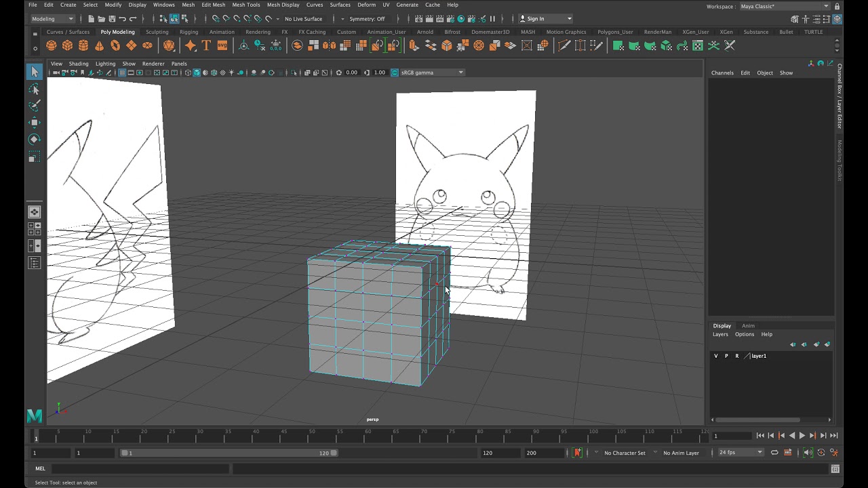Screen dimensions: 868x488
Task: Open the Workspace Maya Classic dropdown
Action: 785,6
